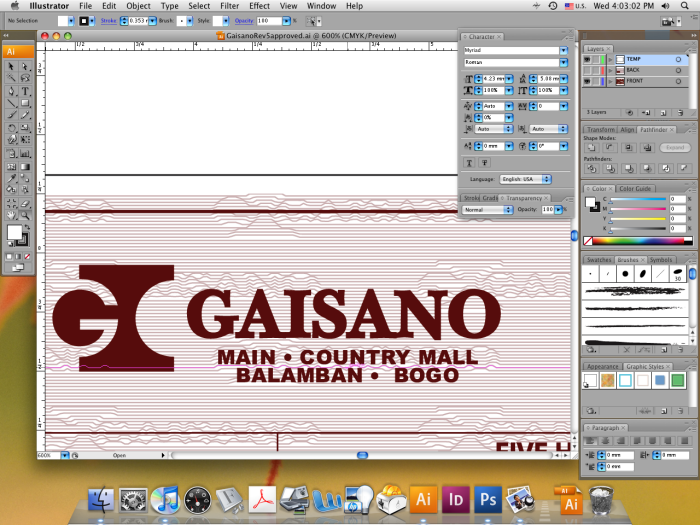The width and height of the screenshot is (700, 525).
Task: Choose the Zoom magnifier tool
Action: pyautogui.click(x=24, y=214)
